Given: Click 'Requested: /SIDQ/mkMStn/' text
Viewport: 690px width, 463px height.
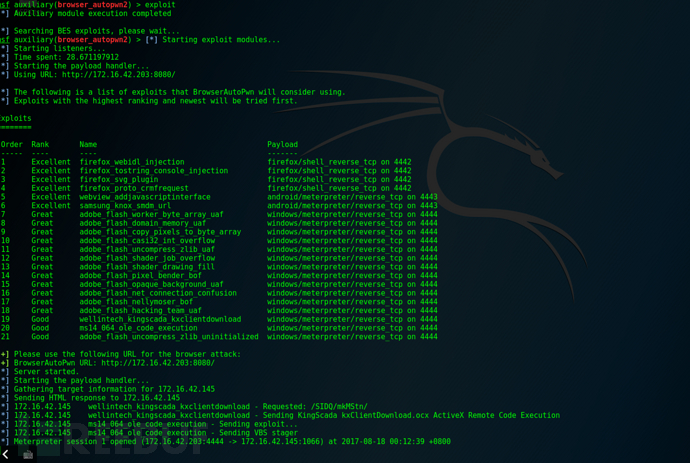Looking at the screenshot, I should pos(315,407).
